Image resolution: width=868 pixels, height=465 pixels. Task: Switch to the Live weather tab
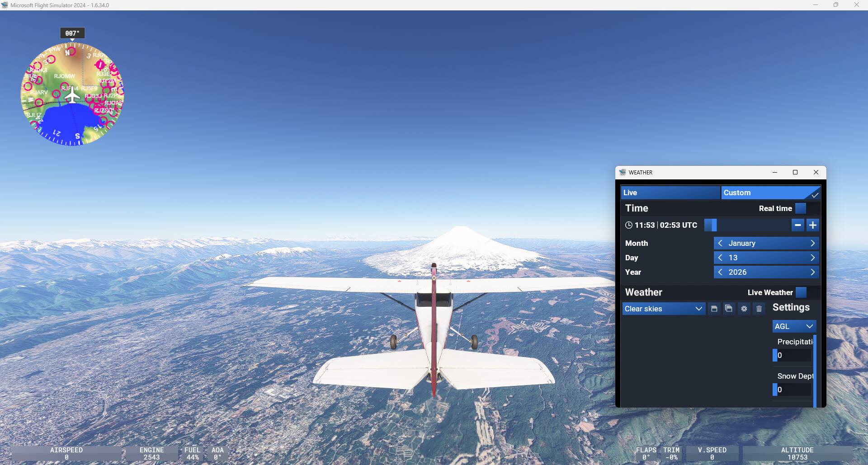click(670, 193)
